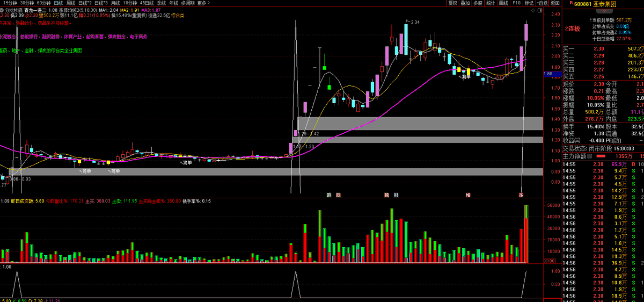Click the icon beside 主力净额
Viewport: 644px width, 302px height.
tap(589, 156)
